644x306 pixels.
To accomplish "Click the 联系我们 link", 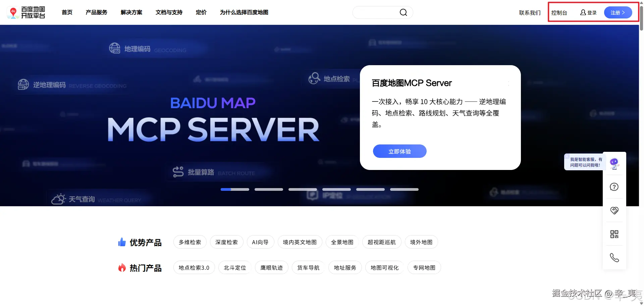I will 529,12.
